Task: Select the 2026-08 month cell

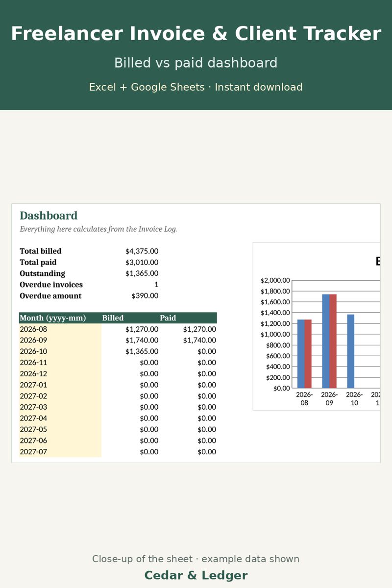Action: tap(60, 329)
